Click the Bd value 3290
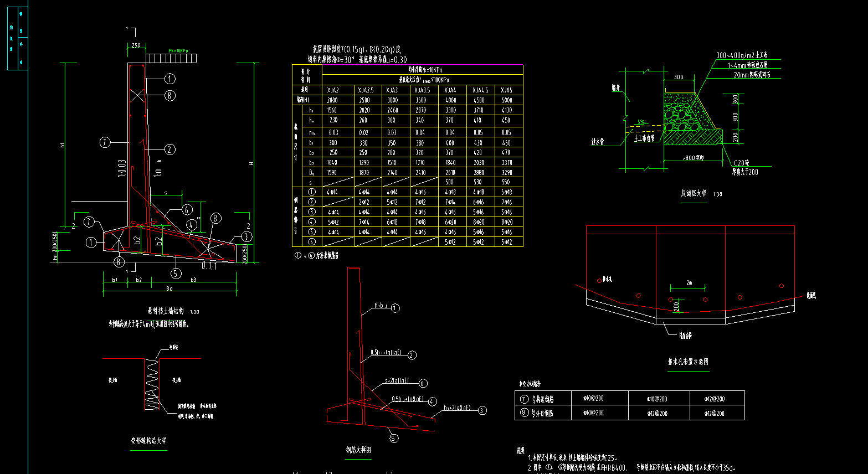The width and height of the screenshot is (868, 474). 506,173
